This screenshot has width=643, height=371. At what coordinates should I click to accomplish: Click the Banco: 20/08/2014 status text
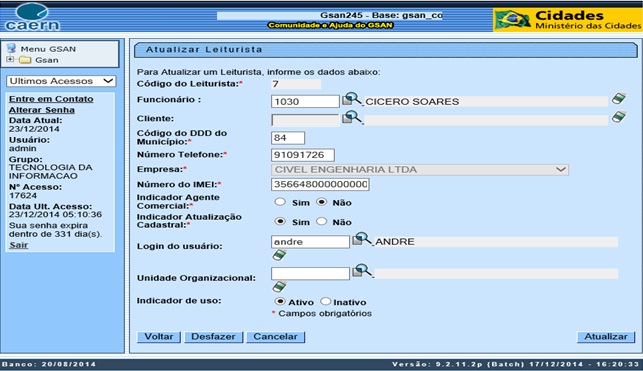click(x=49, y=364)
